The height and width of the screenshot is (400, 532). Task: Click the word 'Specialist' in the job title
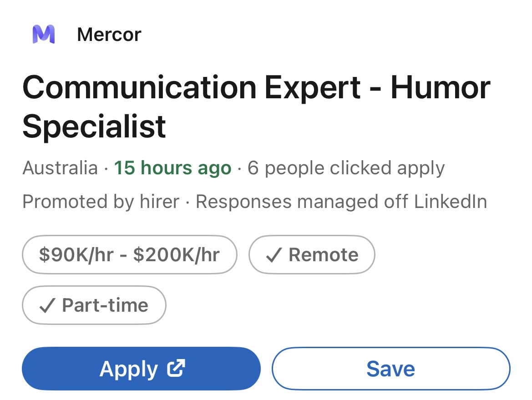(x=94, y=126)
